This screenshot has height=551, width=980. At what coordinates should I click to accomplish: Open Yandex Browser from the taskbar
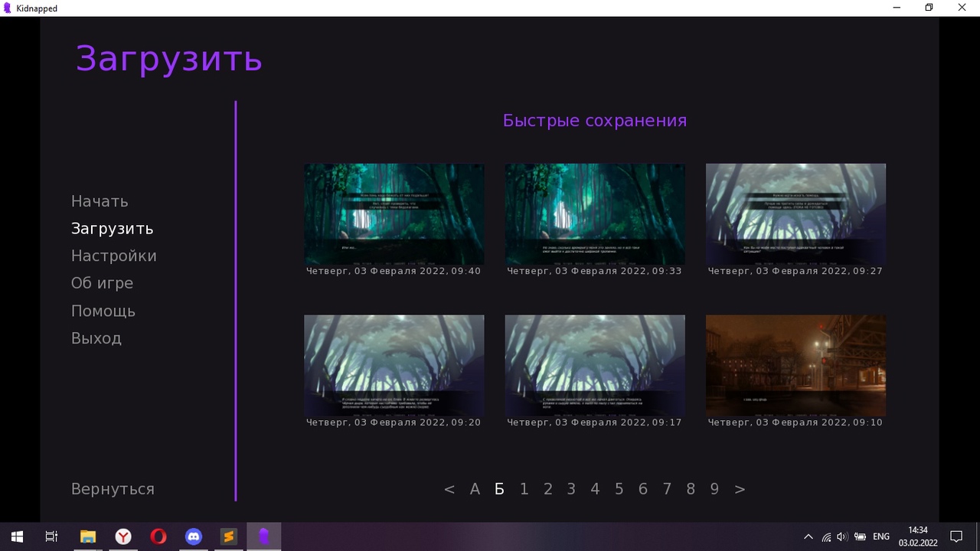[x=123, y=536]
